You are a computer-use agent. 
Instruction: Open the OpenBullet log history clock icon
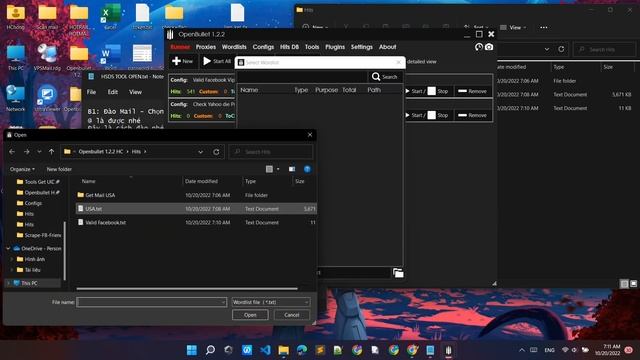(x=479, y=47)
